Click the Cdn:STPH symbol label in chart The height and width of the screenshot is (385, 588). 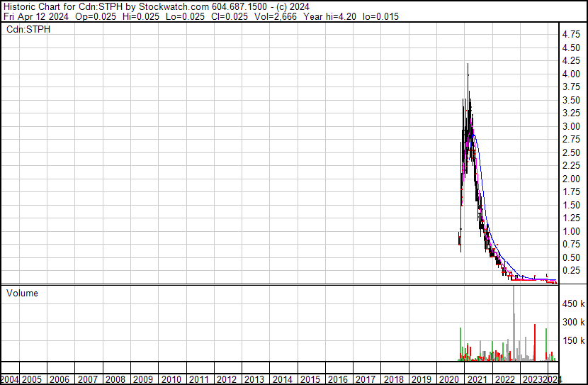pos(28,29)
